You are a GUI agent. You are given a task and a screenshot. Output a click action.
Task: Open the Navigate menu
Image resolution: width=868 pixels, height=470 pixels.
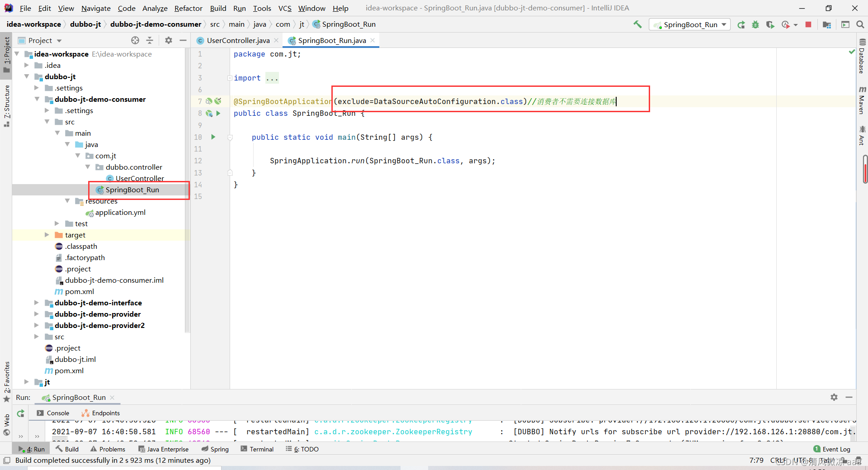click(x=96, y=8)
